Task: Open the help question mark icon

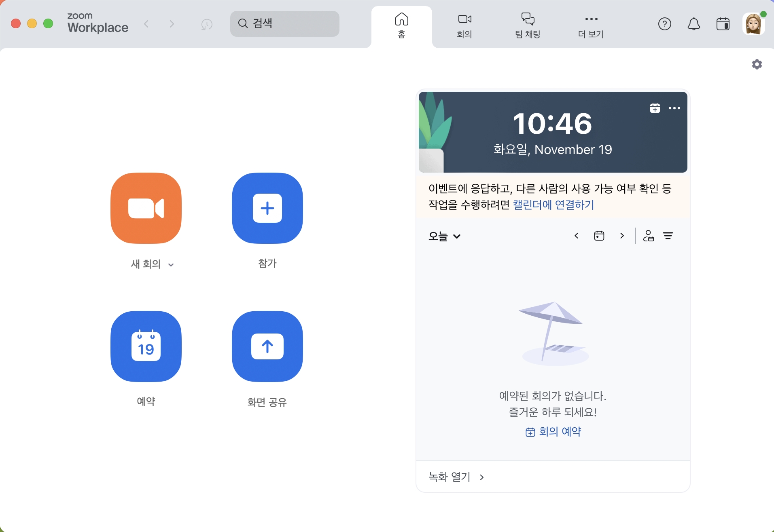Action: (664, 24)
